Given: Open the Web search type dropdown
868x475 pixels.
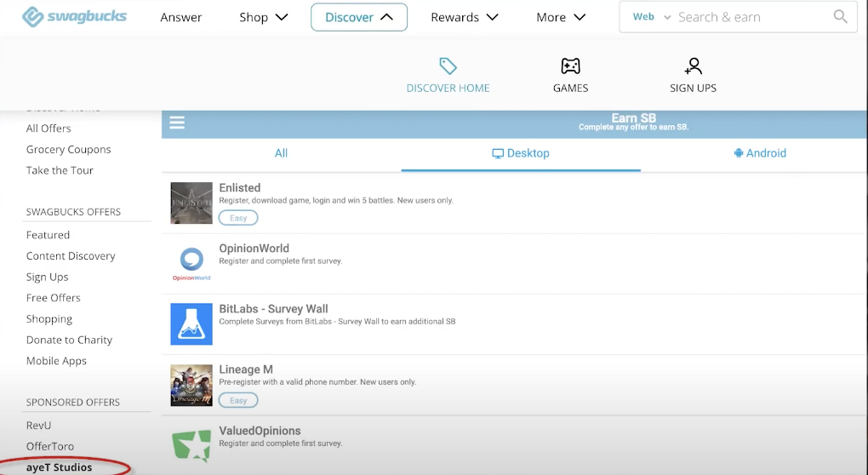Looking at the screenshot, I should coord(652,17).
